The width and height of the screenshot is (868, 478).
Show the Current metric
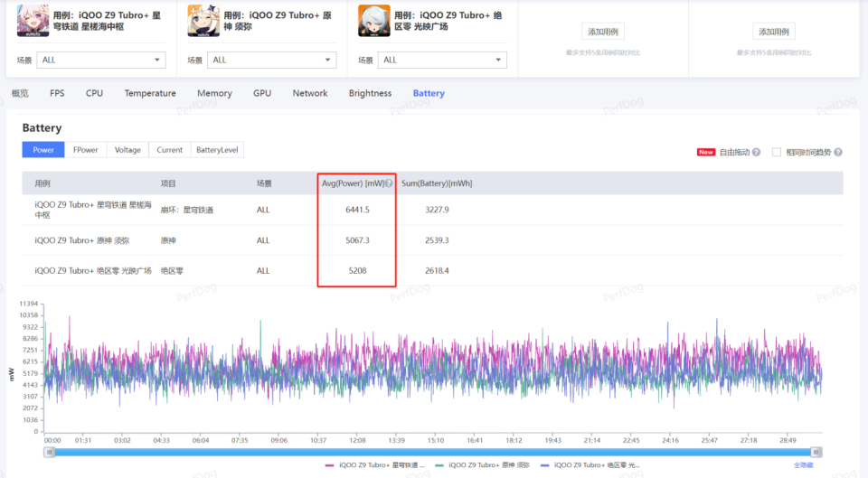click(x=169, y=150)
